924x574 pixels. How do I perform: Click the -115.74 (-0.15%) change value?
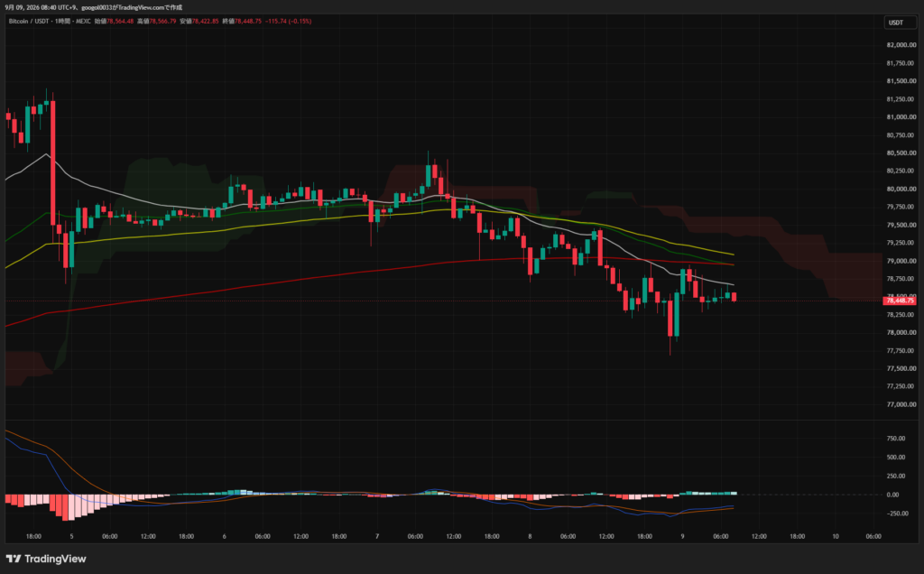[288, 22]
